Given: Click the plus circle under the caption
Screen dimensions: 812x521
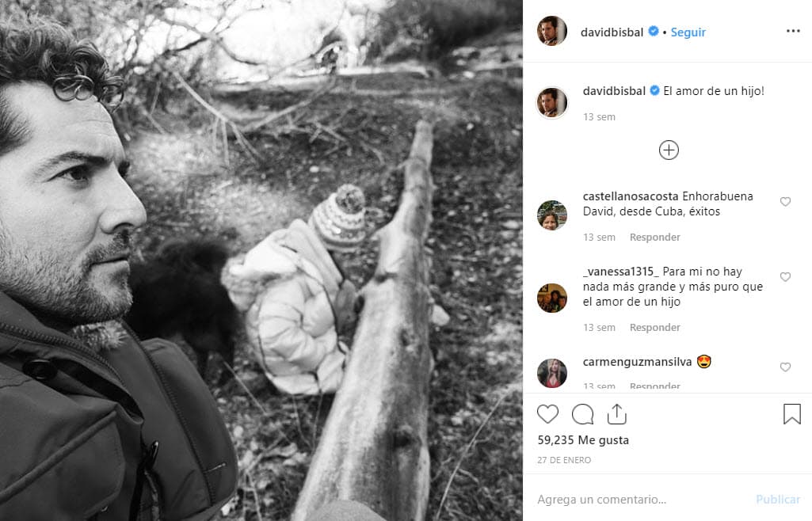Looking at the screenshot, I should [x=669, y=150].
